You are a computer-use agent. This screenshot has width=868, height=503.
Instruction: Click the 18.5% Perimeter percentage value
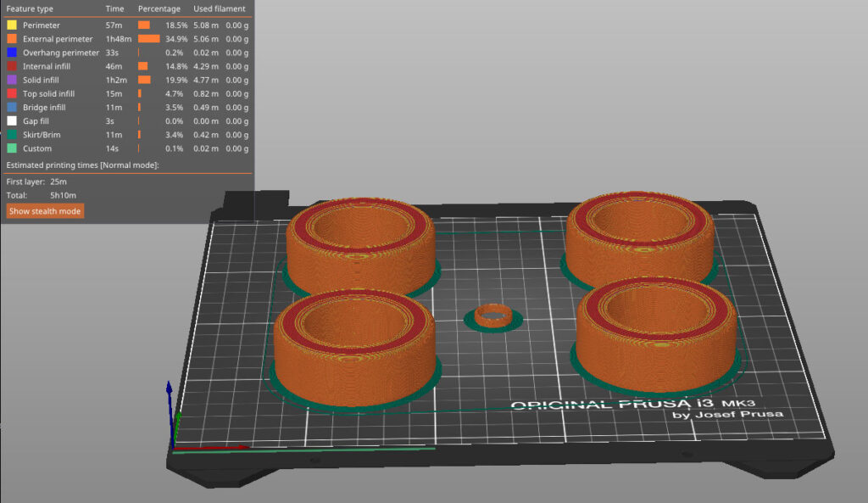click(176, 25)
